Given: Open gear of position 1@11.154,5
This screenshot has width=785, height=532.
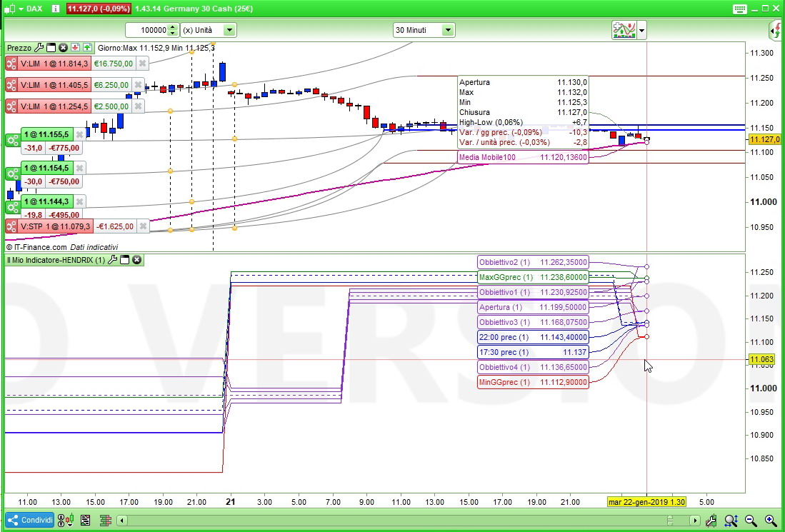Looking at the screenshot, I should click(x=13, y=174).
